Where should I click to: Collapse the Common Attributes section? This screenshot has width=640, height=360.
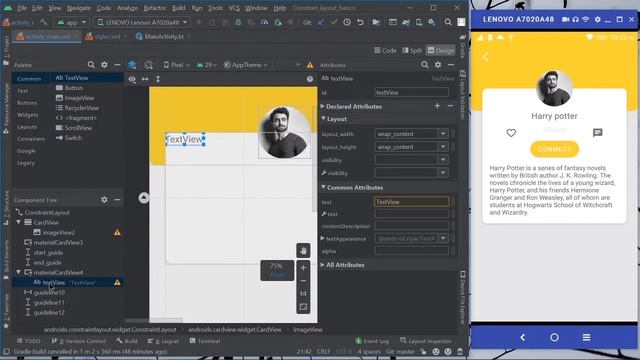click(323, 187)
